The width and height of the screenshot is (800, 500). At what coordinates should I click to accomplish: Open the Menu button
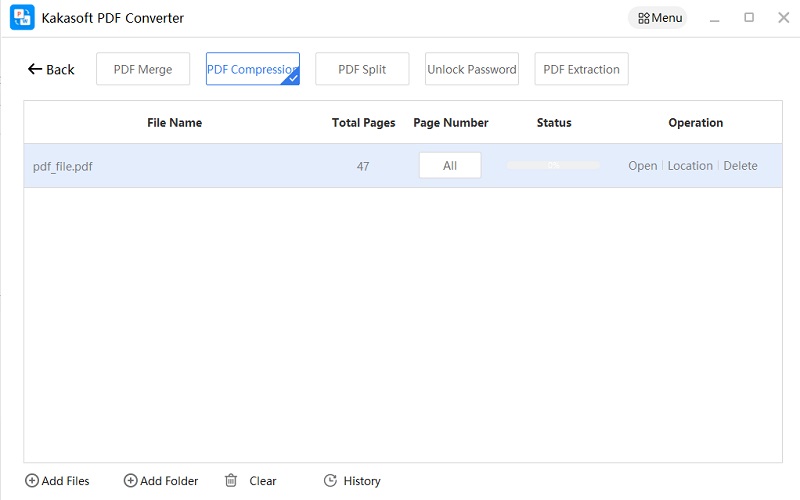658,18
